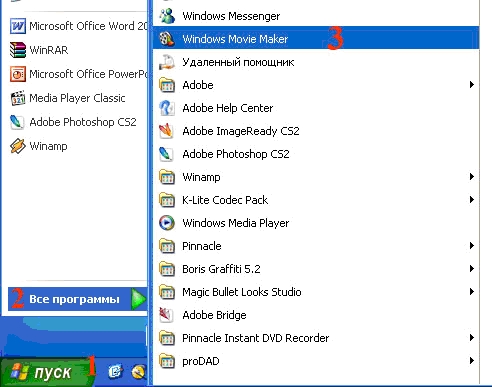Click the Adobe Help Center icon

(x=167, y=108)
